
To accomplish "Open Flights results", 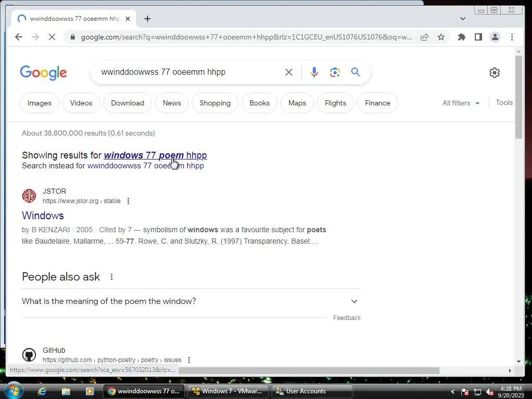I will 336,103.
